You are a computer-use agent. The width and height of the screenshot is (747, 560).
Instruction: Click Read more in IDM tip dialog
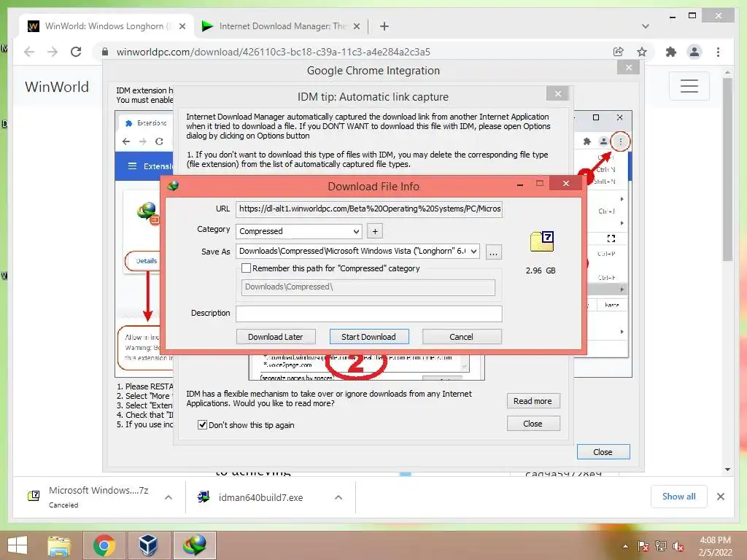[x=533, y=401]
